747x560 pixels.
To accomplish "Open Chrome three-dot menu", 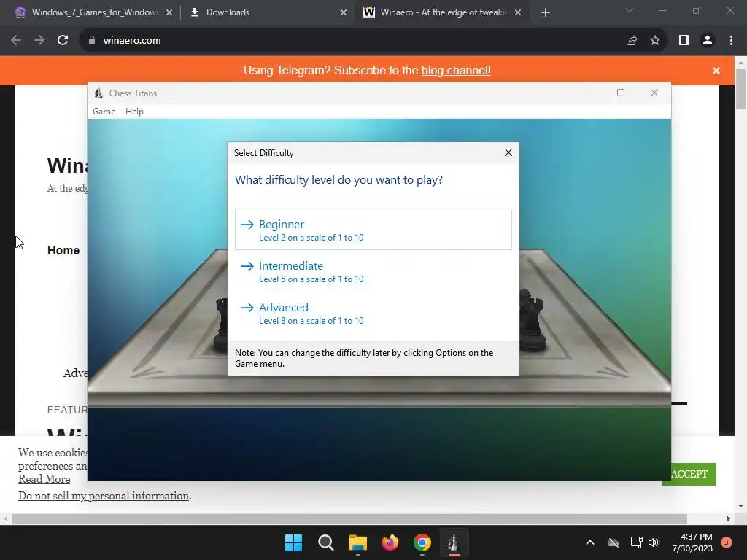I will [731, 41].
